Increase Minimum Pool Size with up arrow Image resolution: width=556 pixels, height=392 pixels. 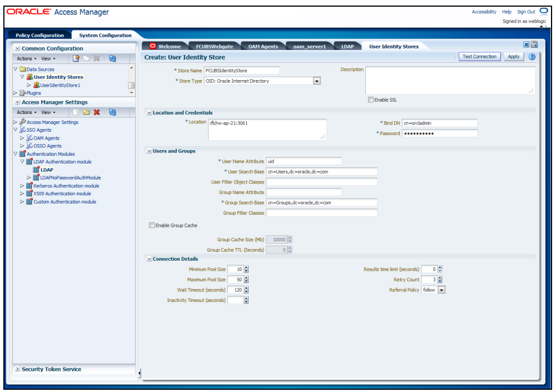pos(246,267)
